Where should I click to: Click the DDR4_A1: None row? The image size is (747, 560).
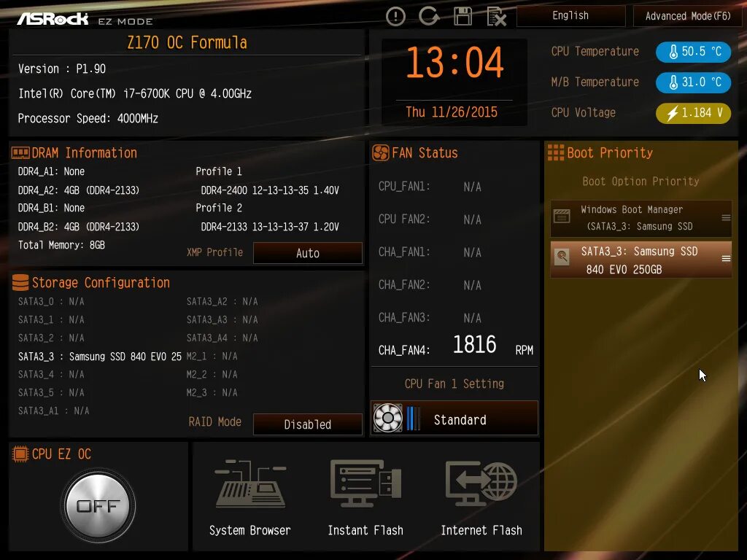click(52, 171)
